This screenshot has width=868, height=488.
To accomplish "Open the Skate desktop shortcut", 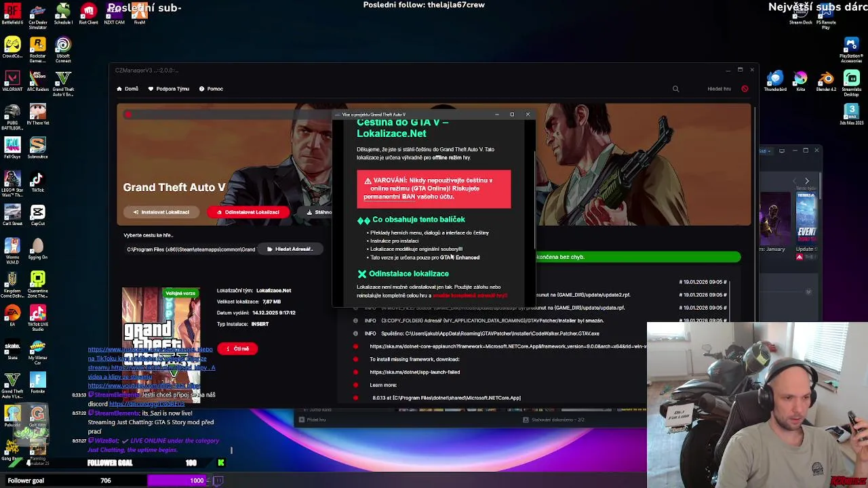I will point(12,350).
